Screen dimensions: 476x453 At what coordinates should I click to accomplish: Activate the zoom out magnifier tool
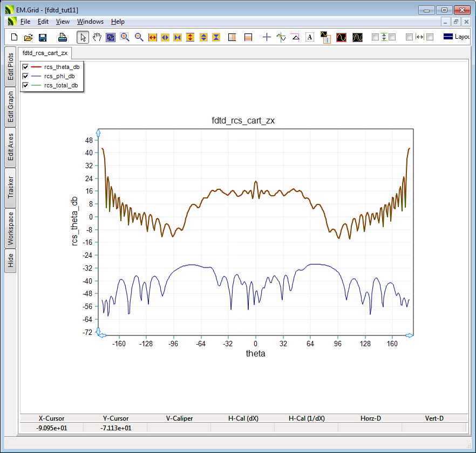(139, 37)
